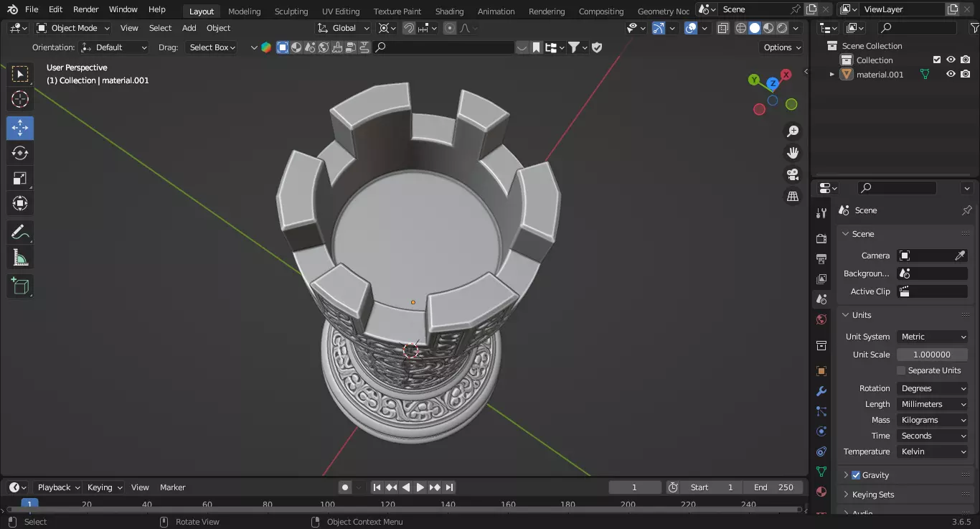Toggle X-ray mode in viewport header
The height and width of the screenshot is (529, 980).
[x=722, y=28]
